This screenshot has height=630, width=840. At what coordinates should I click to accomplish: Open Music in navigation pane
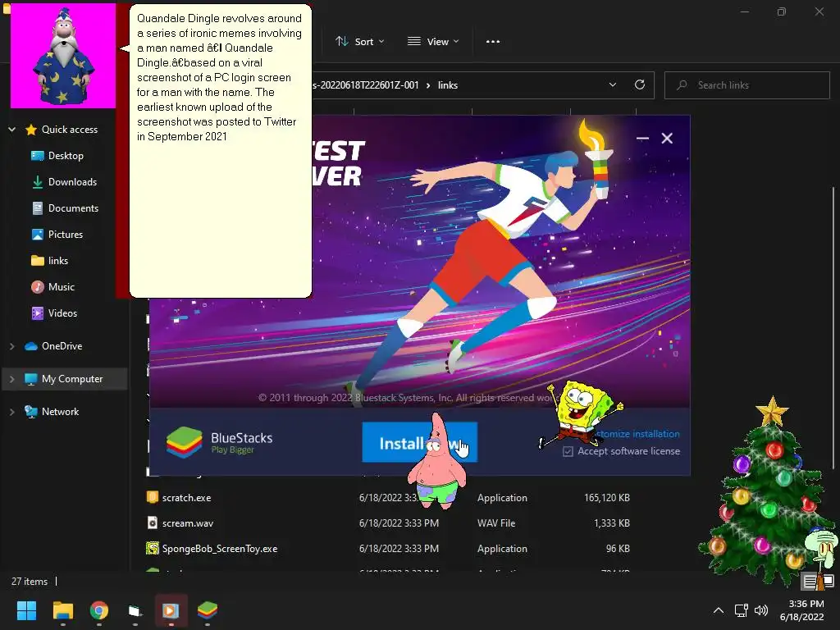point(61,286)
